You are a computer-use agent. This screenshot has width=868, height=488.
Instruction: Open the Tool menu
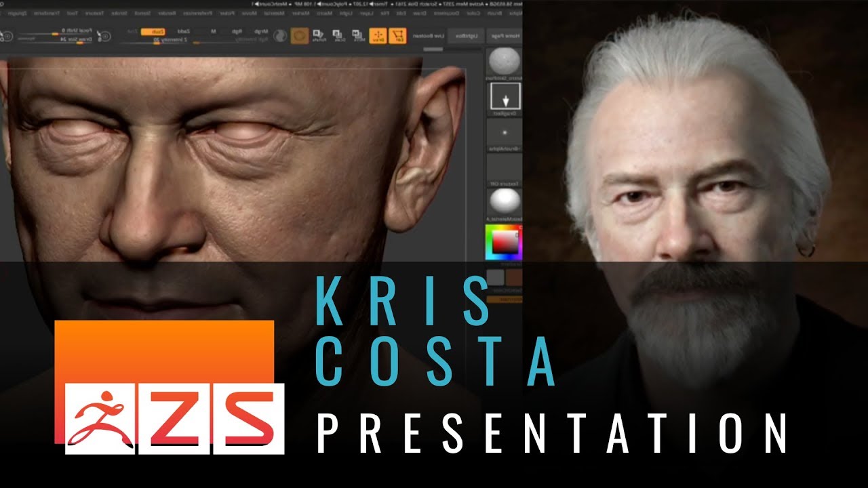point(73,14)
